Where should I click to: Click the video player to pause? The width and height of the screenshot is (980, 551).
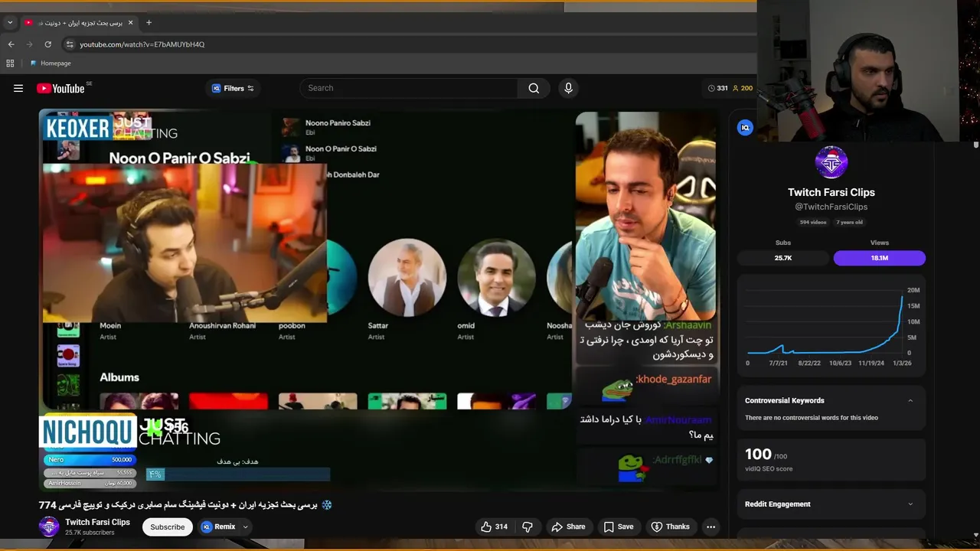tap(379, 300)
